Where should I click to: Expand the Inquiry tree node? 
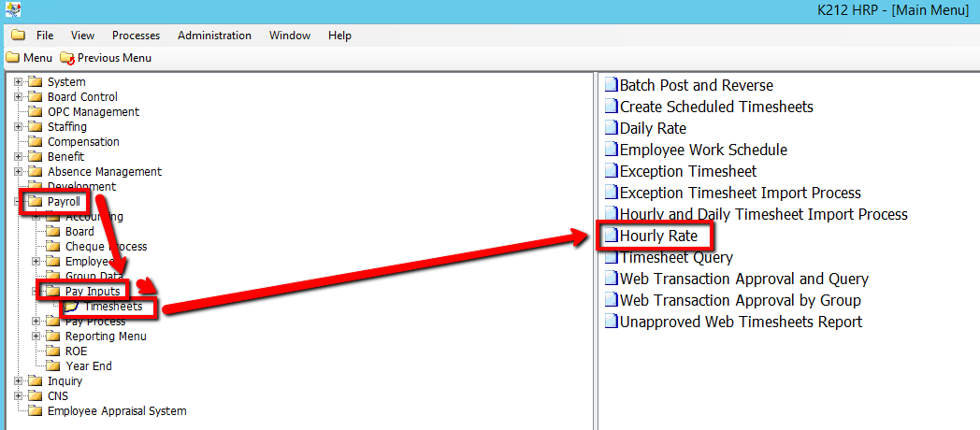(x=18, y=381)
